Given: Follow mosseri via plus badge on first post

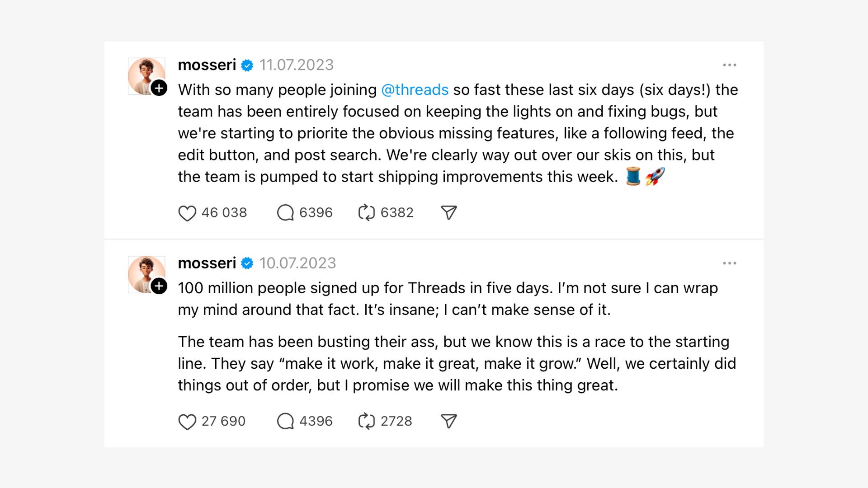Looking at the screenshot, I should 159,88.
